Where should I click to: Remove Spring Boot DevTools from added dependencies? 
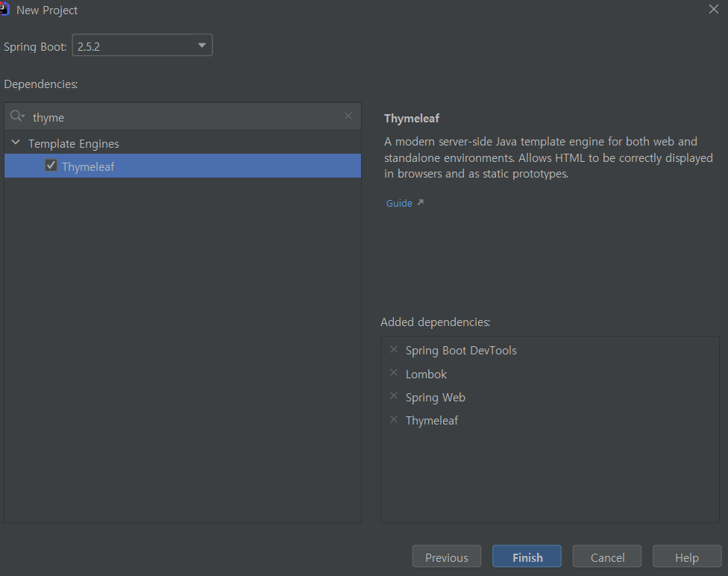coord(394,349)
